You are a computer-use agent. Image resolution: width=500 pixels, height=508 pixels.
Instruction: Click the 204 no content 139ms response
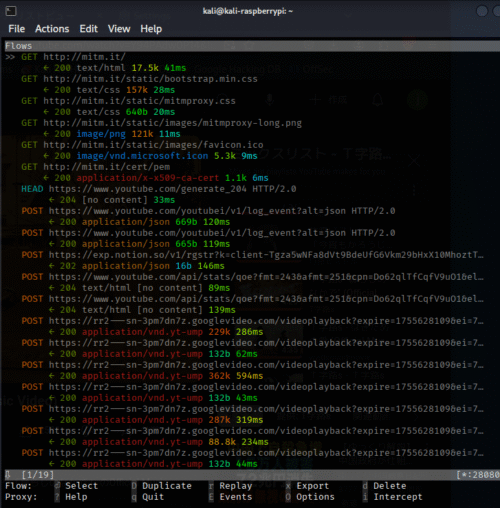(x=142, y=310)
